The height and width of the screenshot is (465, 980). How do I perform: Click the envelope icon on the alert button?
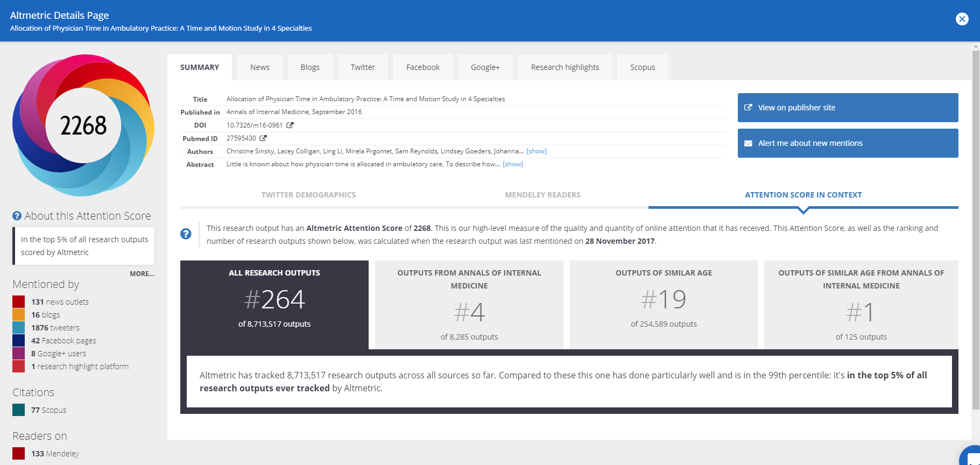tap(748, 143)
